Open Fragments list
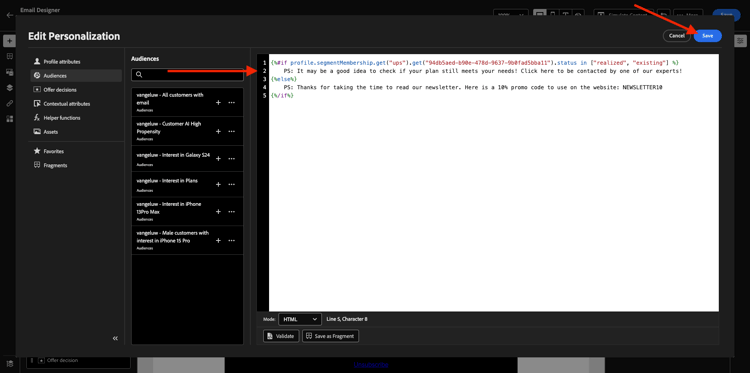The width and height of the screenshot is (750, 373). [76, 165]
